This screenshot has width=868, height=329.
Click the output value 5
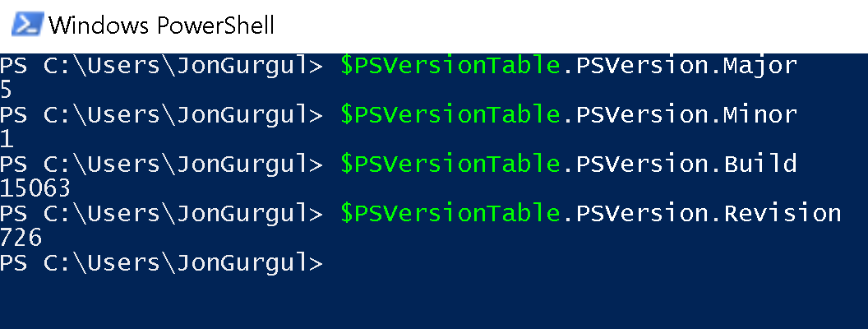6,90
